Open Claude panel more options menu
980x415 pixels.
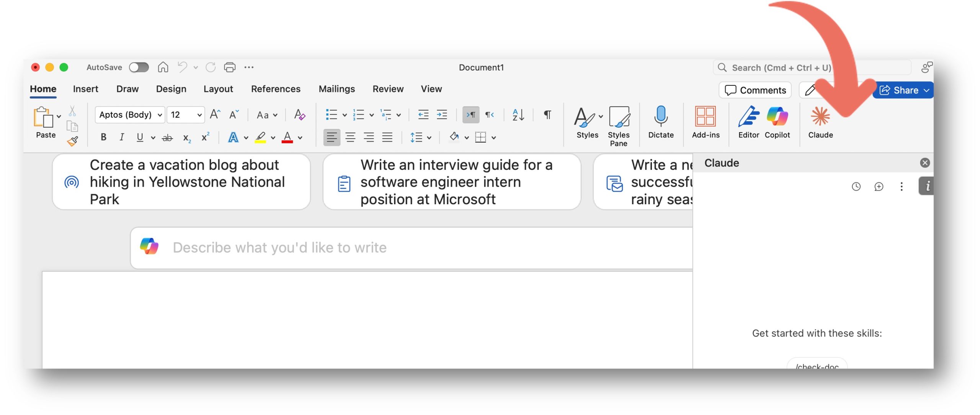pos(902,186)
